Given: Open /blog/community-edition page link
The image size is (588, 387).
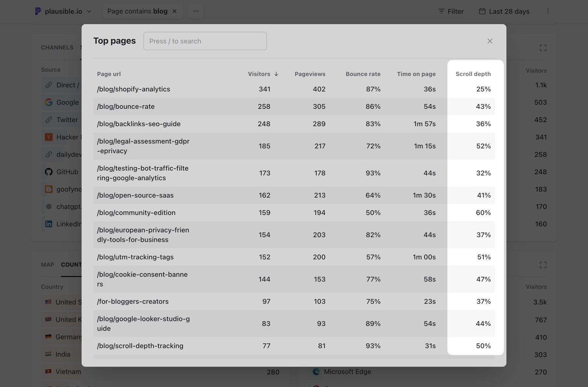Looking at the screenshot, I should tap(136, 213).
